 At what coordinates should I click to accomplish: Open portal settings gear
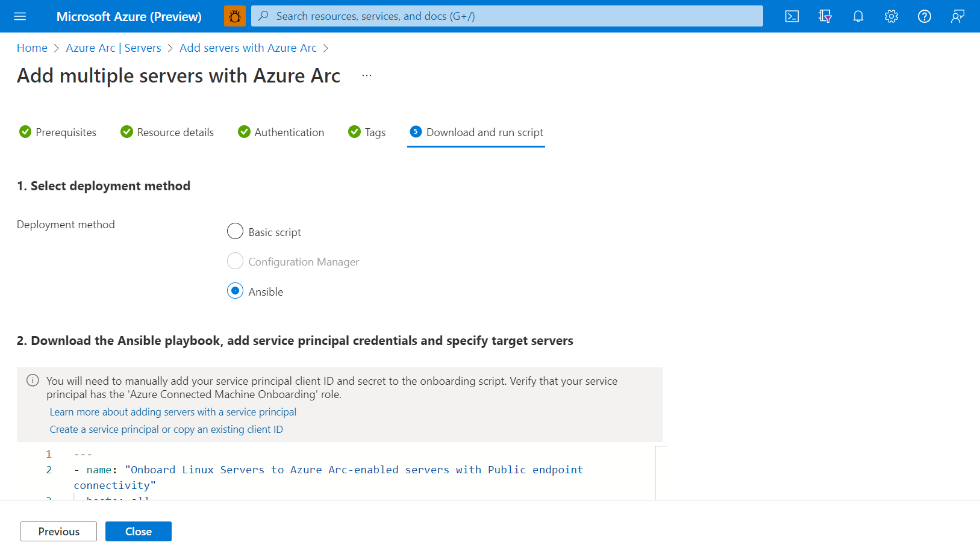click(891, 16)
